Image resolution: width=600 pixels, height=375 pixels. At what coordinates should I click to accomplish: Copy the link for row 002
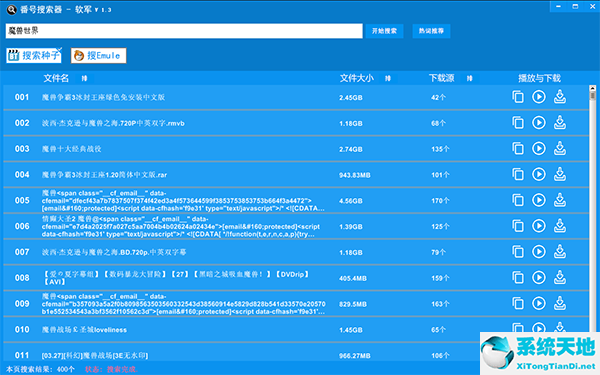point(518,123)
